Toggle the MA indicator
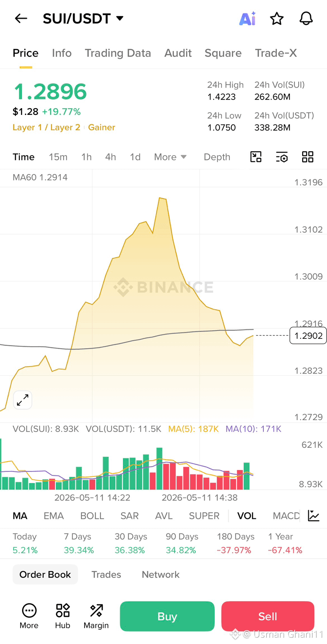 click(20, 516)
